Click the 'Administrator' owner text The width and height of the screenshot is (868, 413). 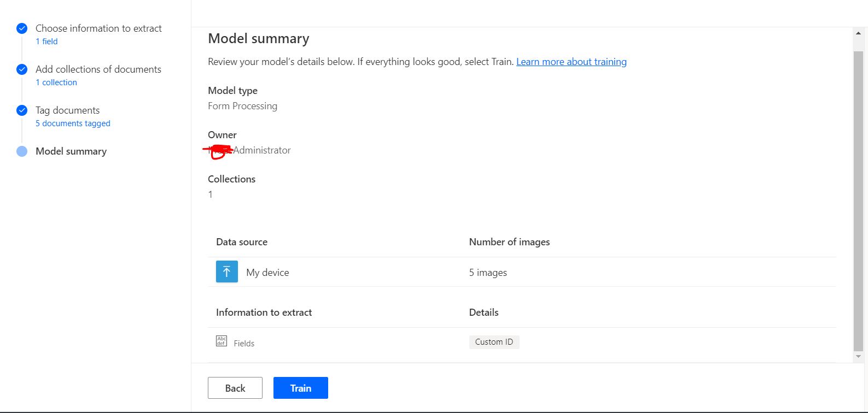click(262, 150)
